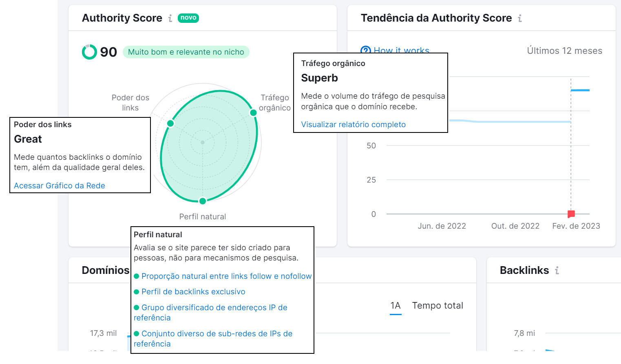The width and height of the screenshot is (621, 364).
Task: Click the green 'novo' badge
Action: pos(188,18)
